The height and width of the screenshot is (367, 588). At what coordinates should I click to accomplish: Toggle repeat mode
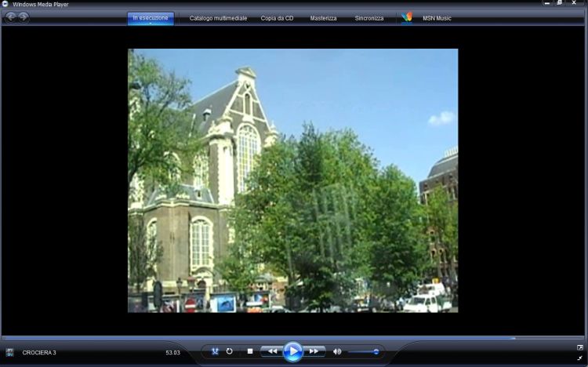[x=229, y=351]
